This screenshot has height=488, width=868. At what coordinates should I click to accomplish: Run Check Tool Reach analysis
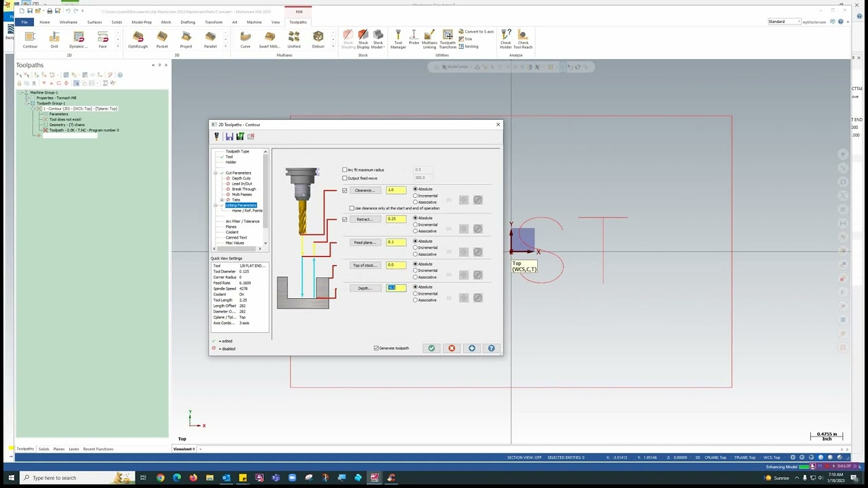click(523, 39)
